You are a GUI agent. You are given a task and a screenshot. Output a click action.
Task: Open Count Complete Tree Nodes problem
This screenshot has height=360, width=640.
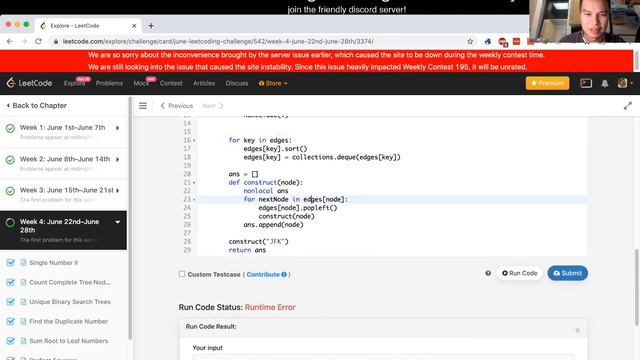[70, 282]
